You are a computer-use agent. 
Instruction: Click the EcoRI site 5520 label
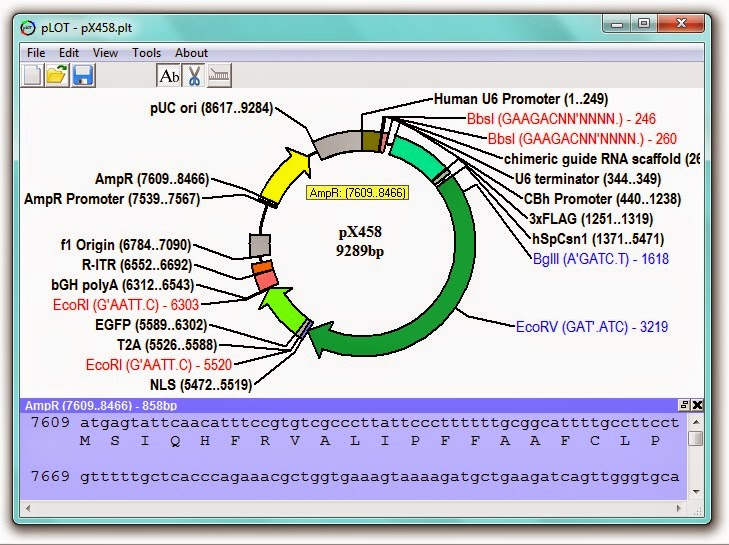pyautogui.click(x=159, y=365)
